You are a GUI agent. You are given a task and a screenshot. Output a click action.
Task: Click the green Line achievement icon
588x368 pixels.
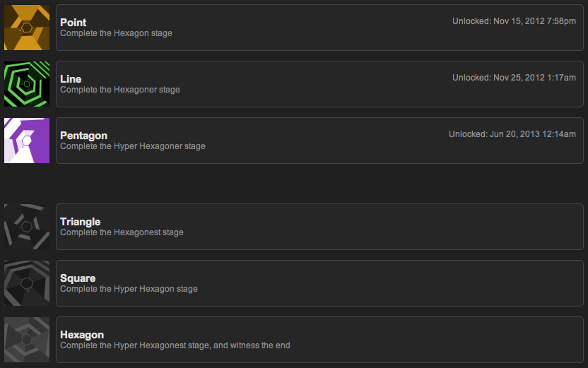(x=27, y=84)
